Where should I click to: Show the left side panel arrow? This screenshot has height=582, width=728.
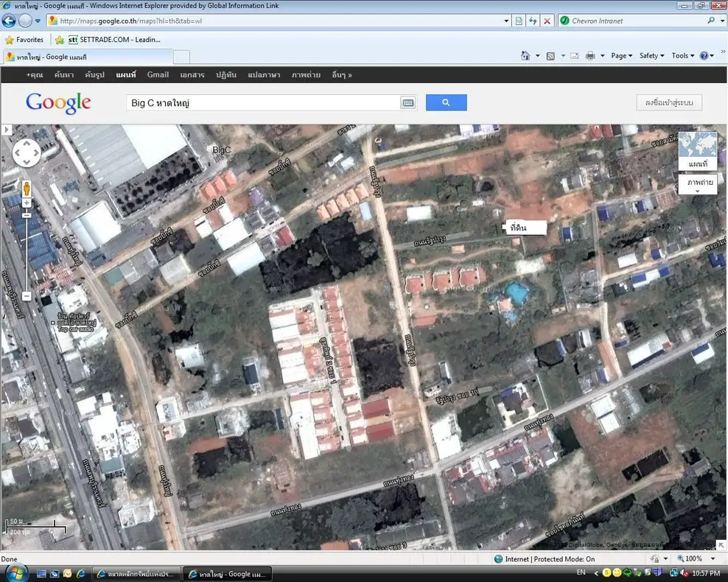click(x=7, y=130)
